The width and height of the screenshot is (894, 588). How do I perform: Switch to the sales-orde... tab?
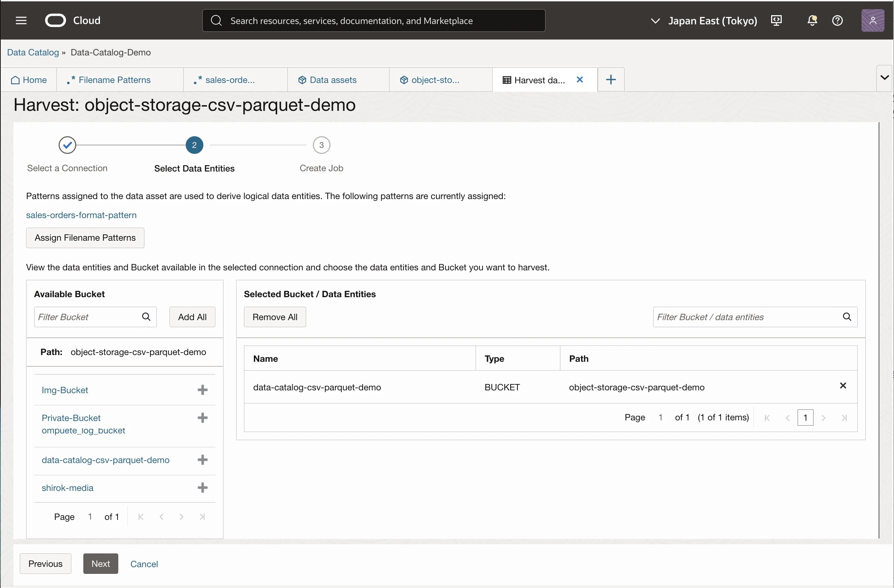tap(235, 80)
